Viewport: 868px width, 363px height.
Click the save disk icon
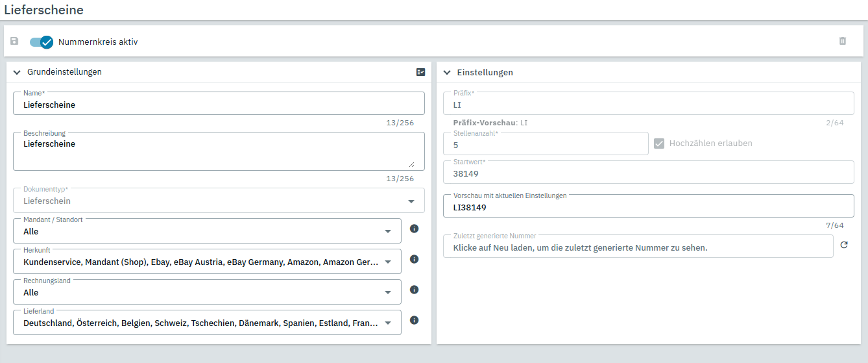point(14,41)
